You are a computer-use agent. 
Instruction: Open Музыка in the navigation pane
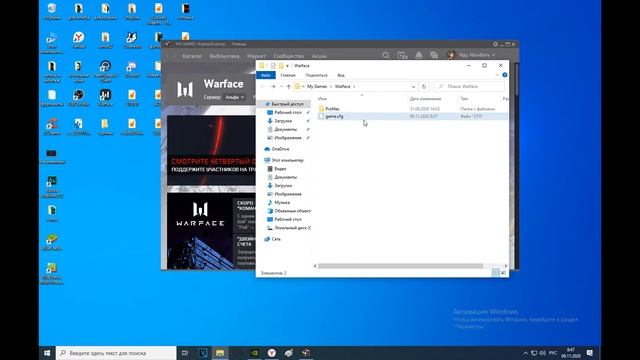[x=282, y=202]
